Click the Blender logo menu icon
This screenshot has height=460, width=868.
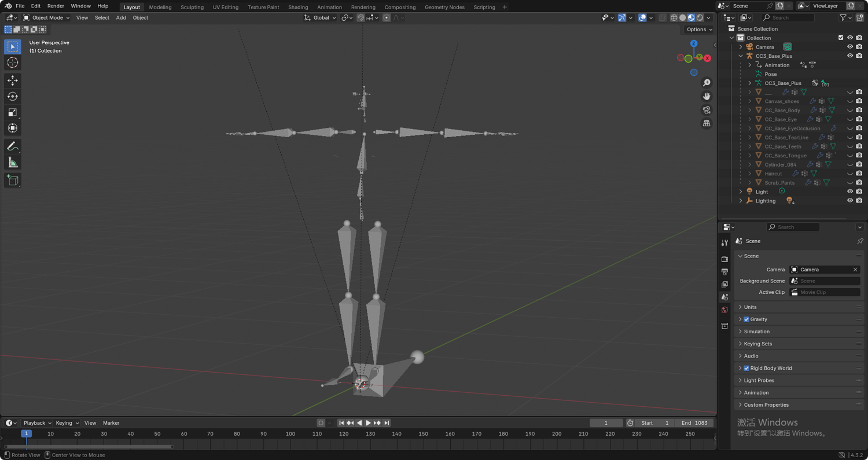click(8, 6)
